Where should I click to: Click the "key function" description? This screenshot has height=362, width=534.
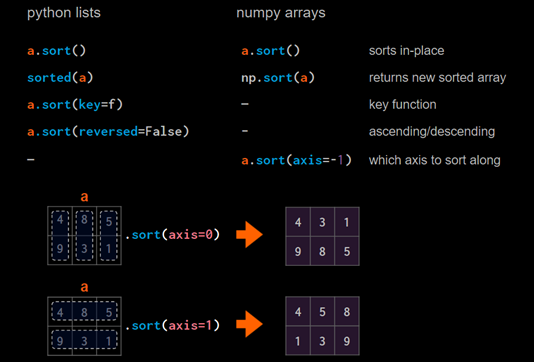(403, 105)
